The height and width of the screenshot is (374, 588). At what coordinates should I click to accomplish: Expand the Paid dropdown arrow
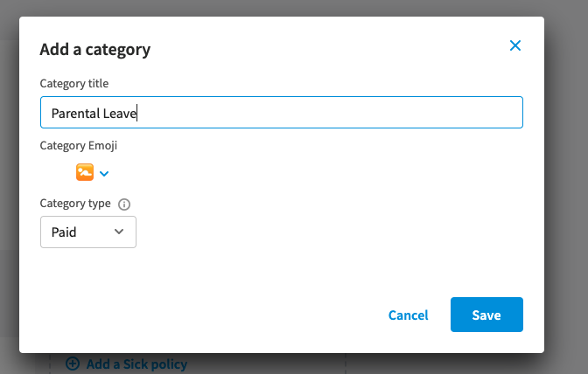pos(119,232)
